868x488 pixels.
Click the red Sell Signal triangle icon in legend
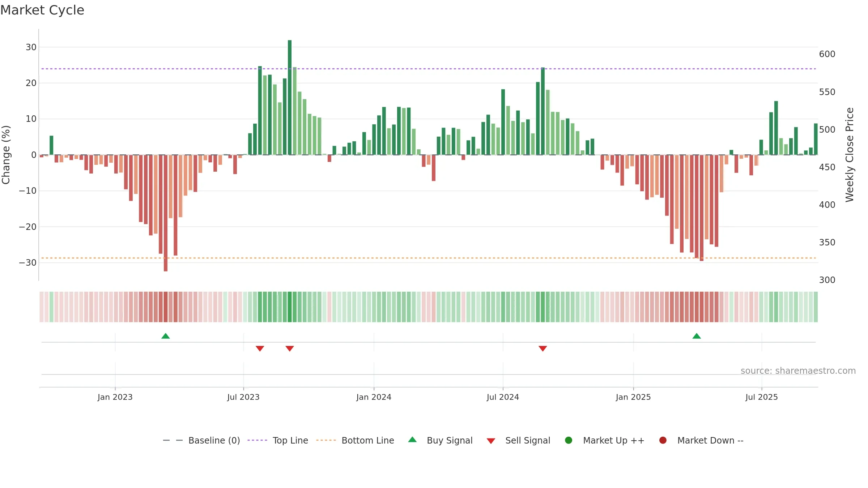pos(491,441)
